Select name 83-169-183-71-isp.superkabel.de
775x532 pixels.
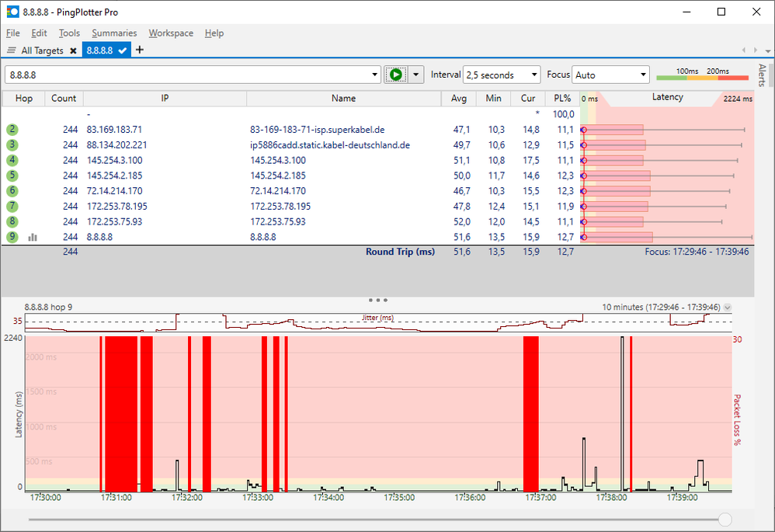coord(318,130)
